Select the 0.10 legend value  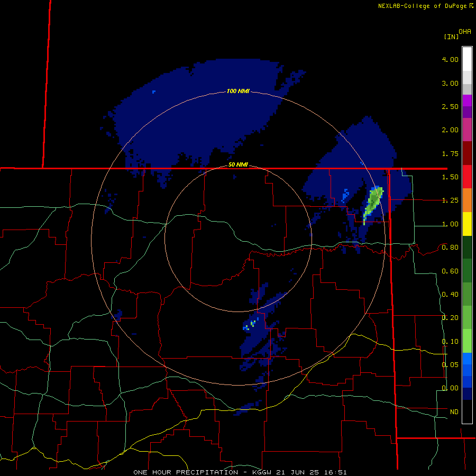click(x=450, y=342)
